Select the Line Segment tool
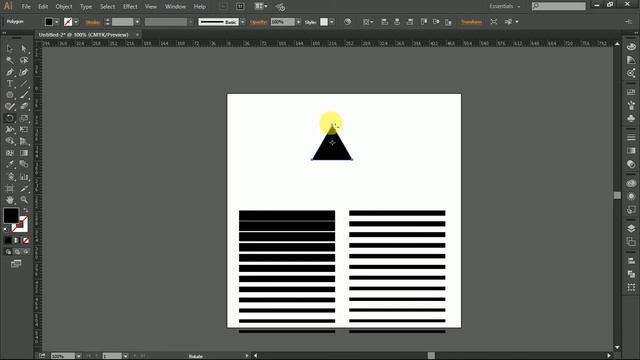This screenshot has height=360, width=640. coord(24,84)
